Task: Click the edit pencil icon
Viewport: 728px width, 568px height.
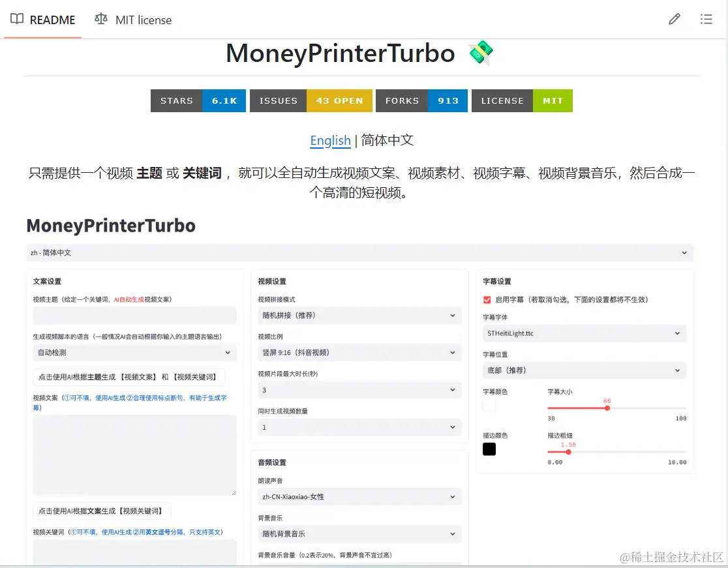Action: click(x=674, y=19)
